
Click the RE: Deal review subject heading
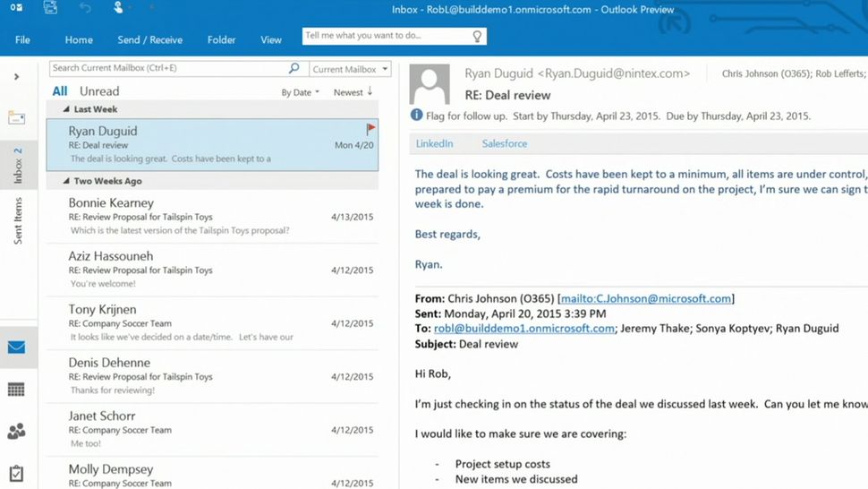pyautogui.click(x=507, y=95)
